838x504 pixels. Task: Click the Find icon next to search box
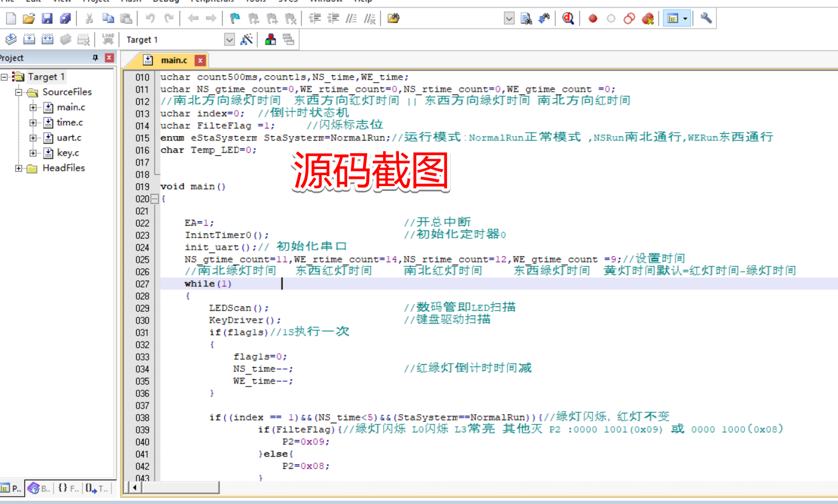point(527,19)
